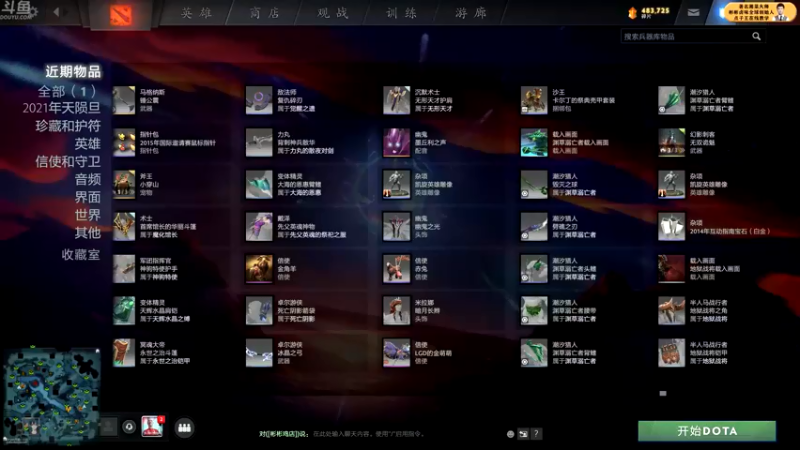The image size is (800, 450).
Task: Select the 幻影刺客 weapon item icon
Action: [x=671, y=142]
